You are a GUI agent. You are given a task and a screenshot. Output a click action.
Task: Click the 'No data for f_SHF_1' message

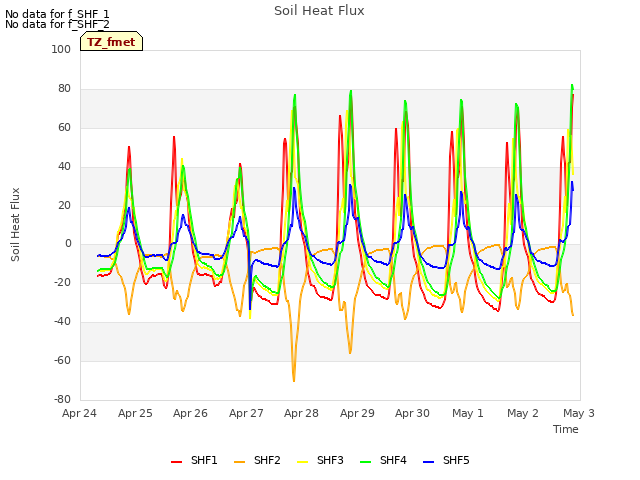coord(57,14)
